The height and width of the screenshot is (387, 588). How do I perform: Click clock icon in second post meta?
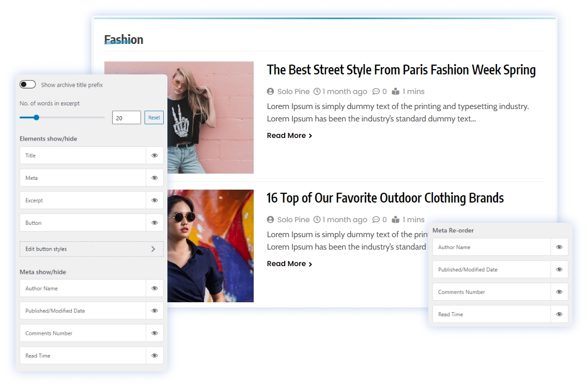[317, 220]
